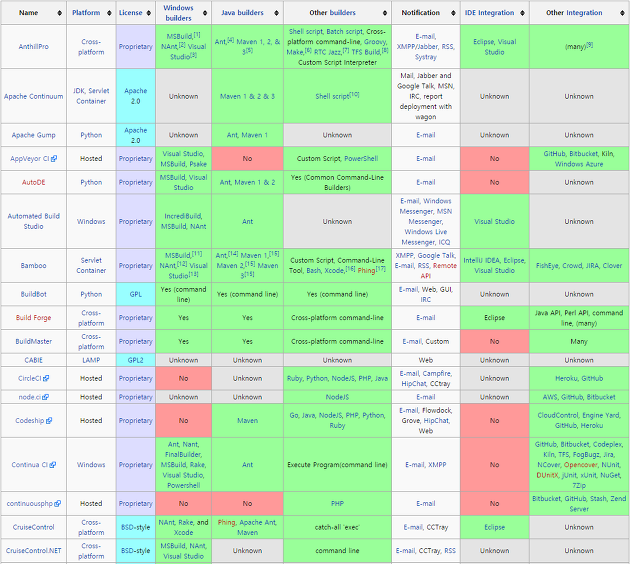
Task: Open the CruiseControl link
Action: [x=33, y=527]
